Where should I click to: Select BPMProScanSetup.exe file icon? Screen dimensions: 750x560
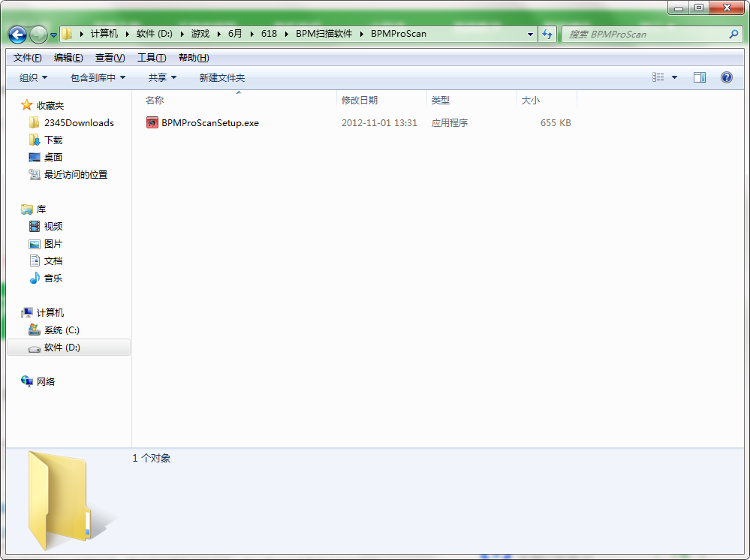click(x=152, y=122)
